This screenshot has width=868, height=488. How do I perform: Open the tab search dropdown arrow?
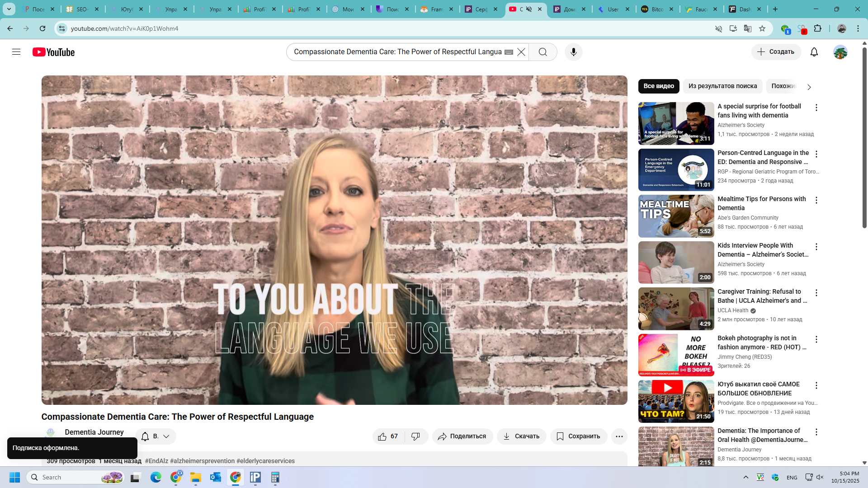[9, 9]
